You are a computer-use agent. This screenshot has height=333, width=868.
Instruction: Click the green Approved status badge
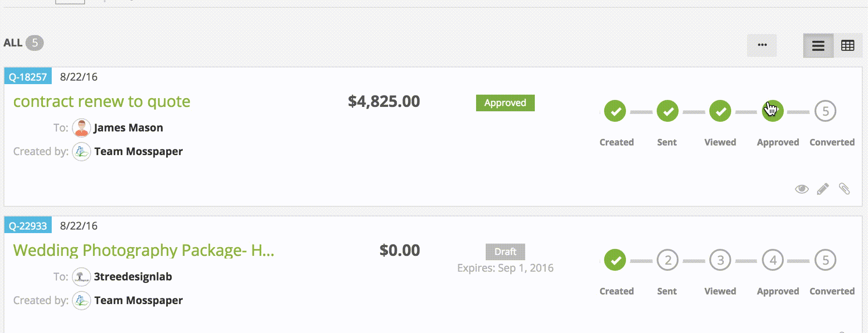pos(505,103)
